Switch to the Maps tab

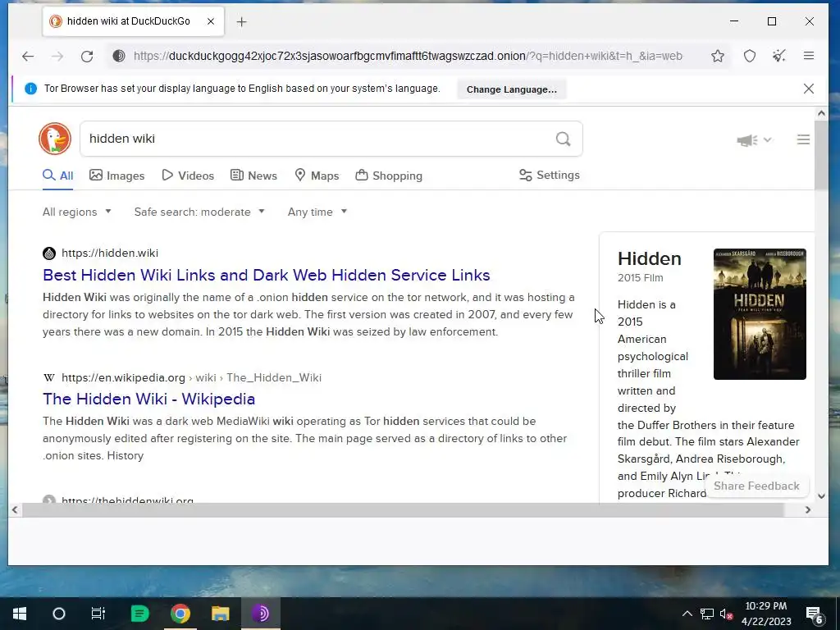click(x=317, y=176)
